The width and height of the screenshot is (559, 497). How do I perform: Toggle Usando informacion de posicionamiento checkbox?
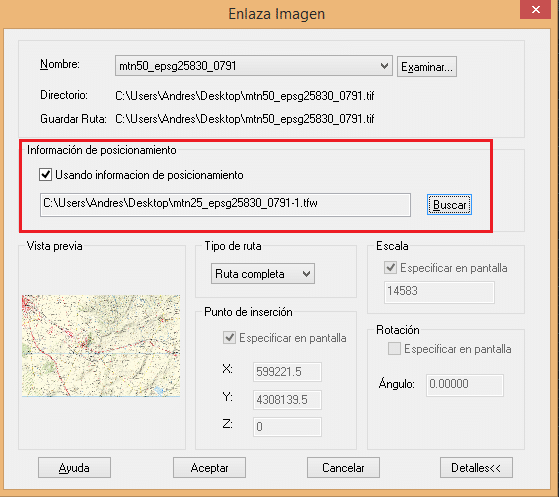(46, 175)
